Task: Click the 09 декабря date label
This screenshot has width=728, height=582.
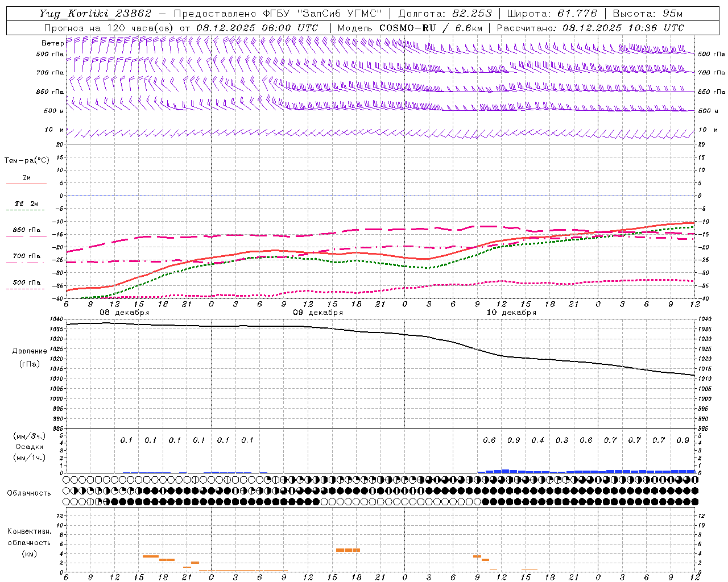Action: (x=318, y=313)
